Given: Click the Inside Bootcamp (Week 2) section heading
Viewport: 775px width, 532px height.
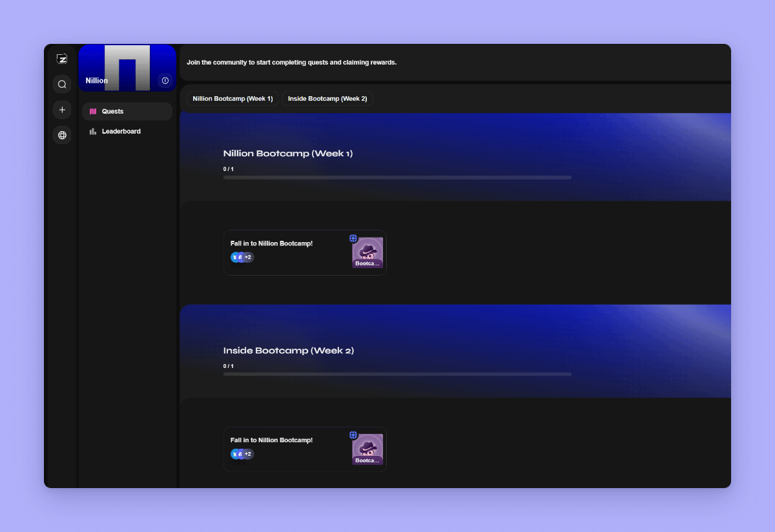Looking at the screenshot, I should point(289,351).
